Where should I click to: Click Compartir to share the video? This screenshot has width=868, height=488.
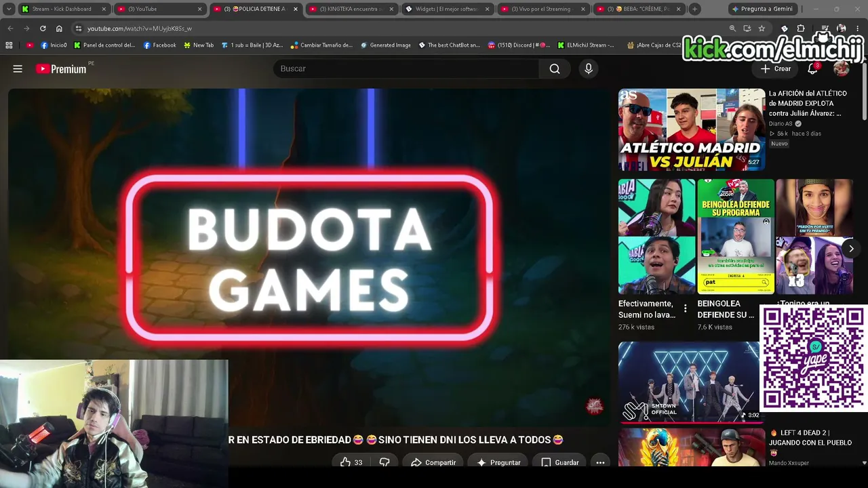[x=433, y=462]
